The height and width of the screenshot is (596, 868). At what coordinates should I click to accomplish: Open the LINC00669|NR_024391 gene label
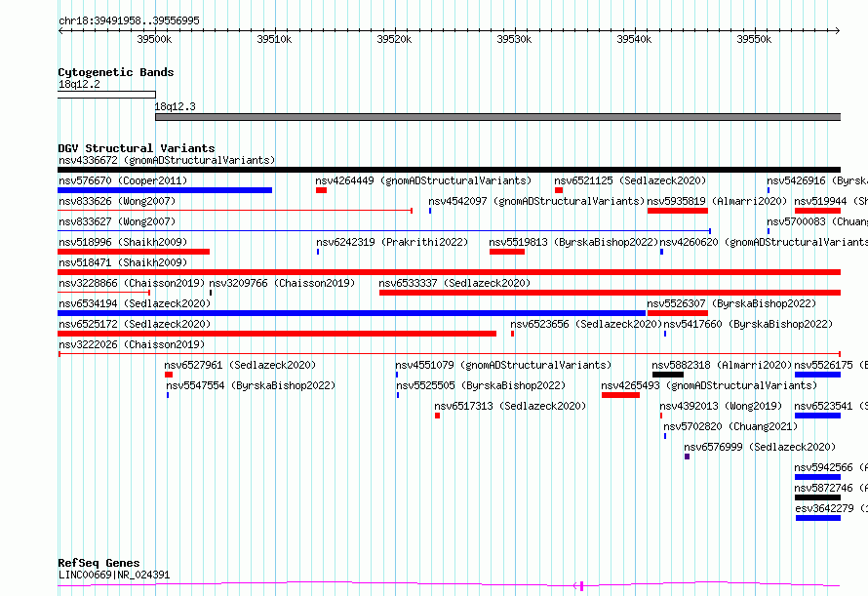[x=114, y=575]
